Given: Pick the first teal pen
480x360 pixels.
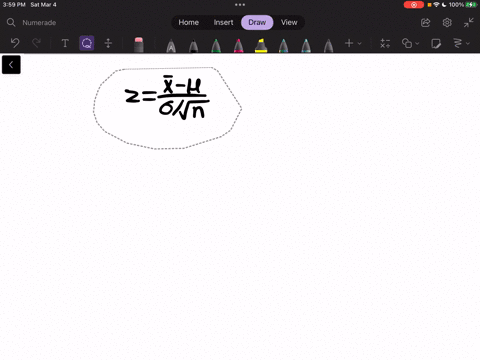Looking at the screenshot, I should 283,46.
